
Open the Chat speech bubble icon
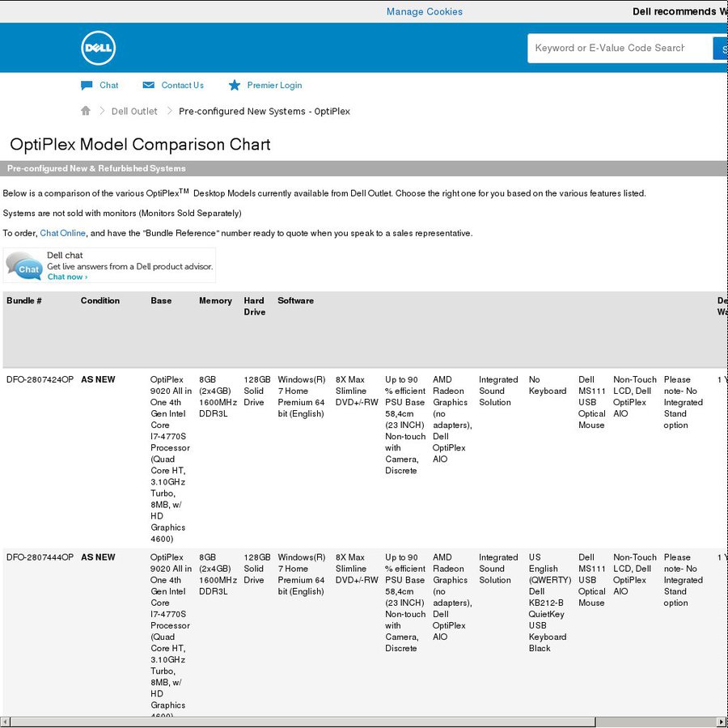click(x=87, y=86)
